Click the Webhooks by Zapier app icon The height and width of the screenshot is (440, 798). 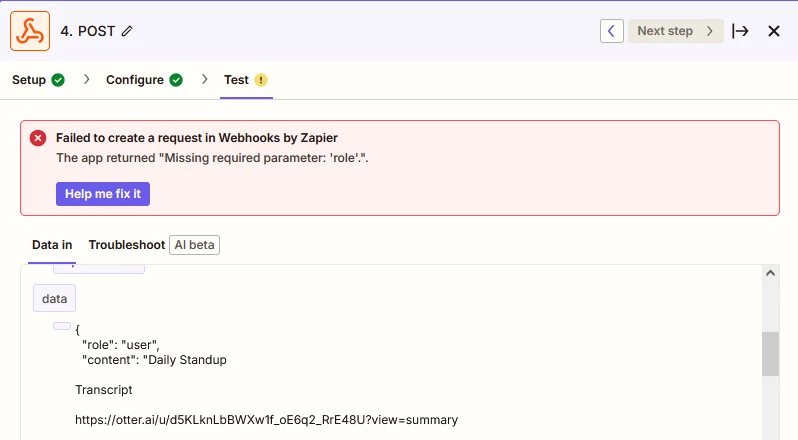coord(30,31)
